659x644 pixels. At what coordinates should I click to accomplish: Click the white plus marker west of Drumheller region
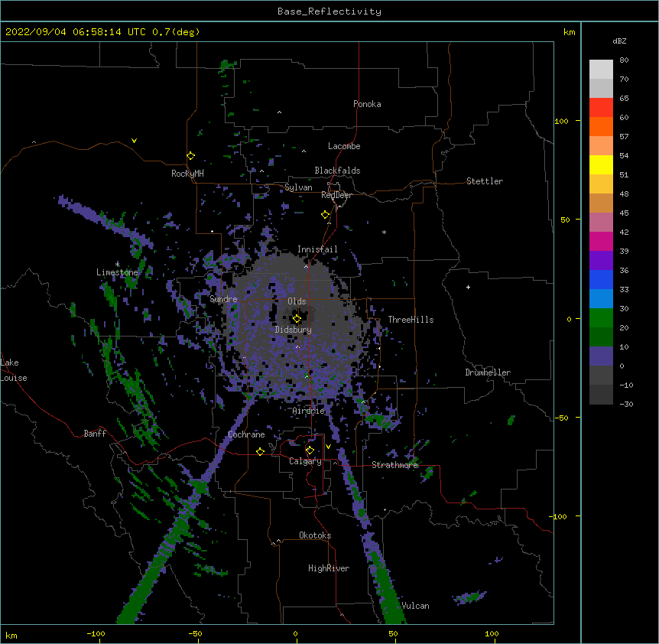pos(468,287)
